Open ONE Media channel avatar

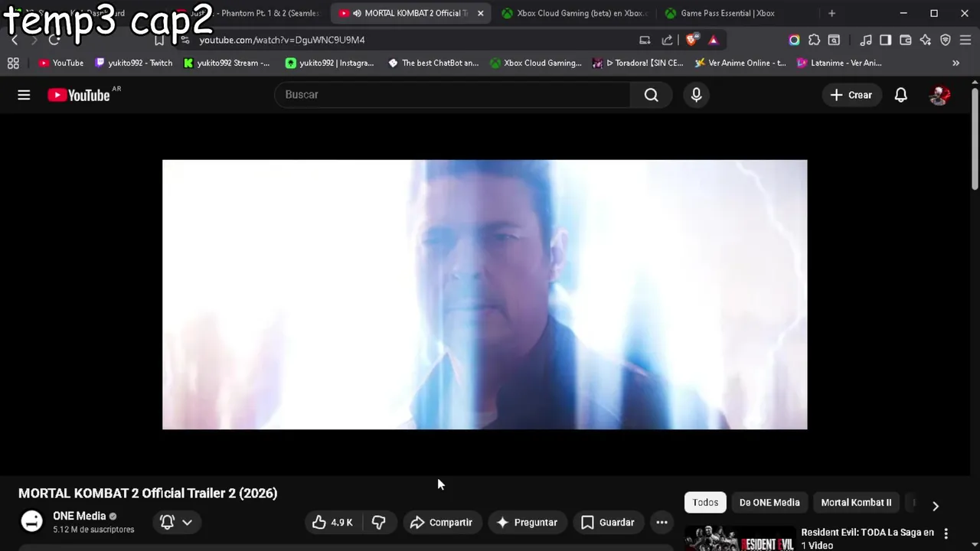[x=32, y=522]
